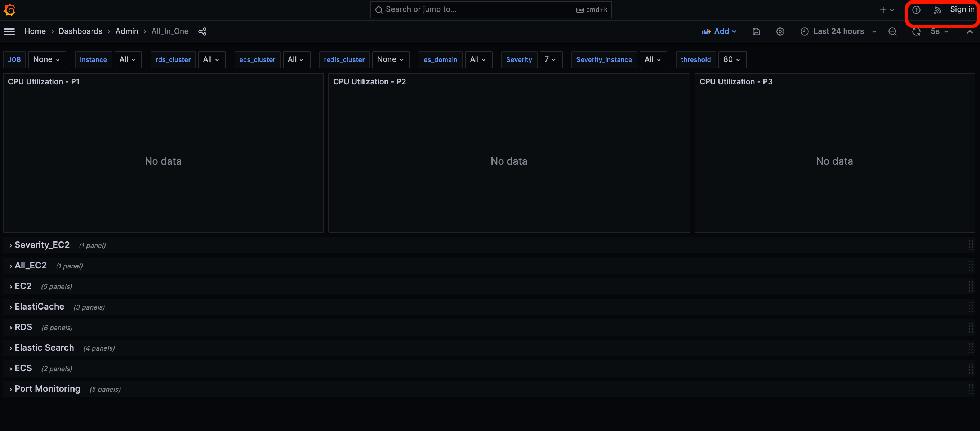Screen dimensions: 980x431
Task: Expand the Severity_EC2 row
Action: pyautogui.click(x=42, y=245)
